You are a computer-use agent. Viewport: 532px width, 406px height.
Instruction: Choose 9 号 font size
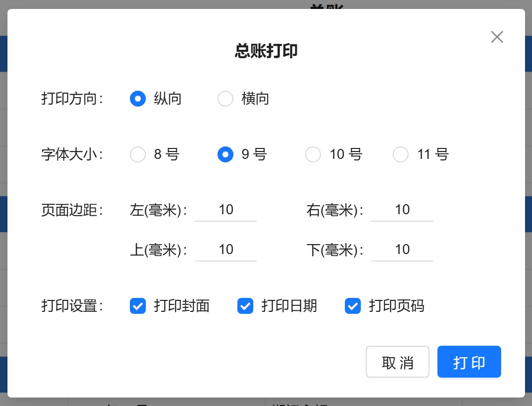[225, 154]
